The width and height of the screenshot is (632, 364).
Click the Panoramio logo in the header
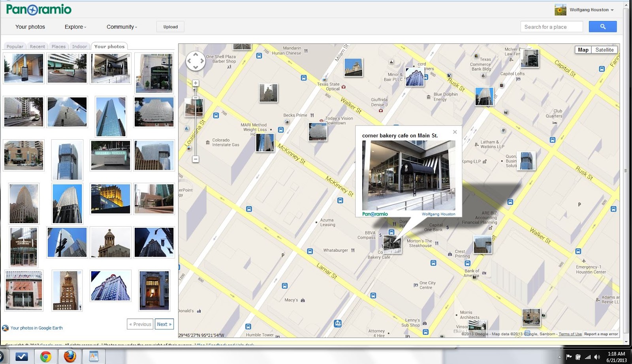39,9
